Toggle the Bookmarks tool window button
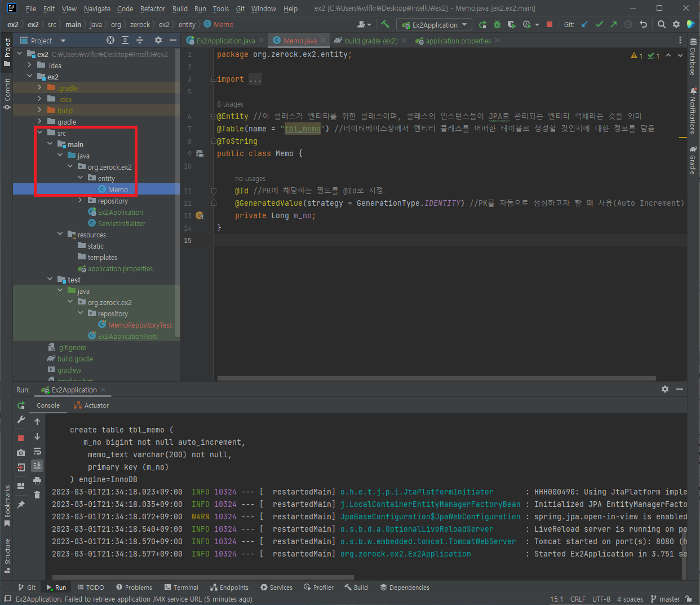700x605 pixels. [x=7, y=506]
